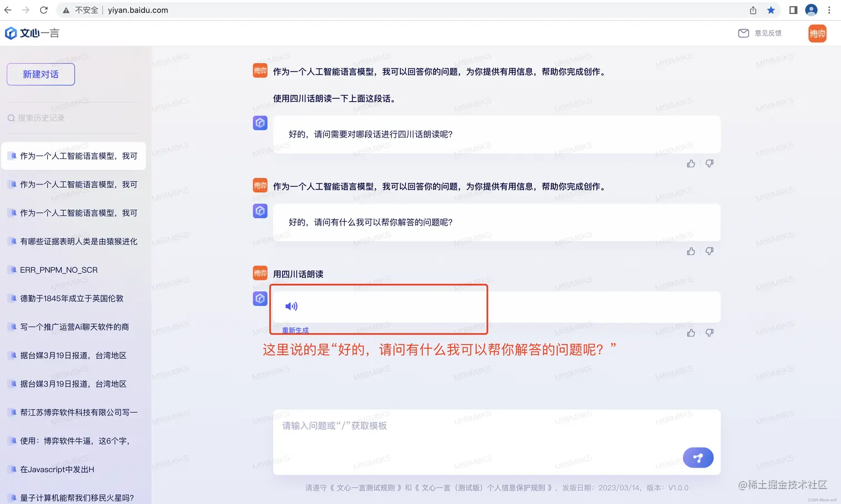Open the Chrome three-dot menu
Viewport: 841px width, 504px height.
pyautogui.click(x=829, y=10)
